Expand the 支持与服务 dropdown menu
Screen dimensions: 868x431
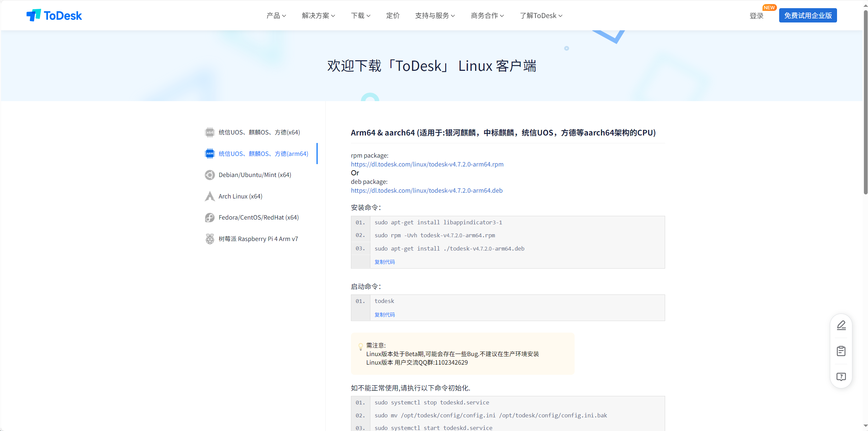(435, 16)
